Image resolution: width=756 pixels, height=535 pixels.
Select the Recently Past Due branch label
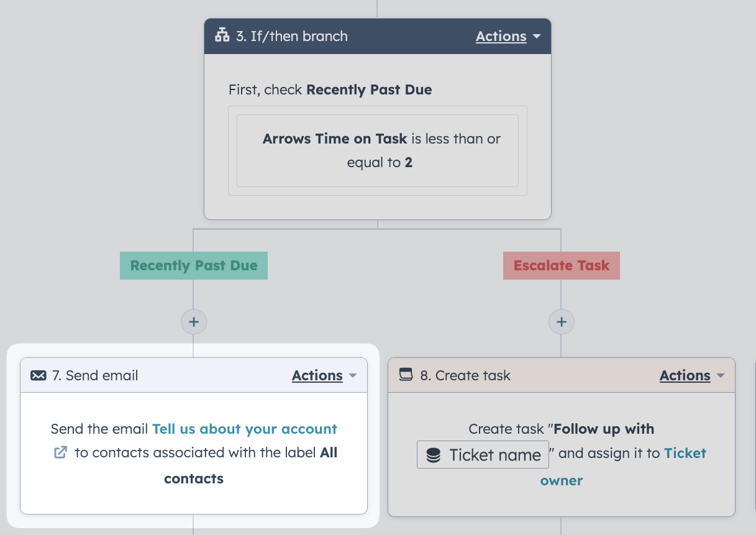tap(194, 265)
